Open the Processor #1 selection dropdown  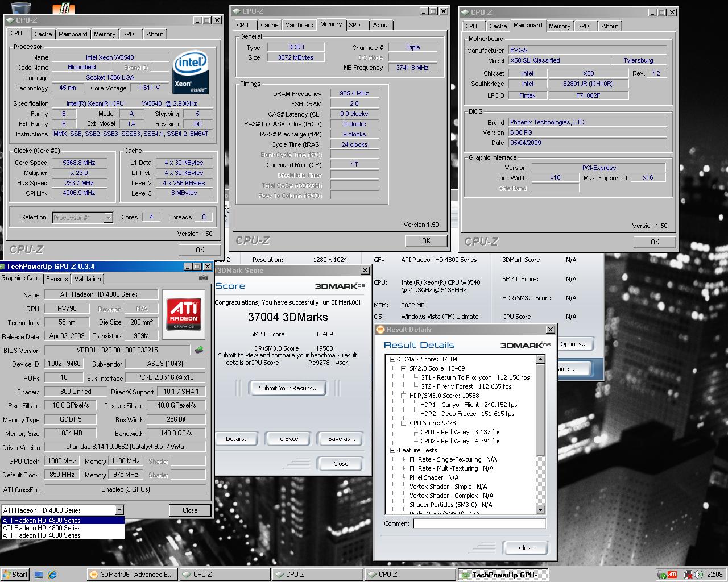(x=108, y=217)
